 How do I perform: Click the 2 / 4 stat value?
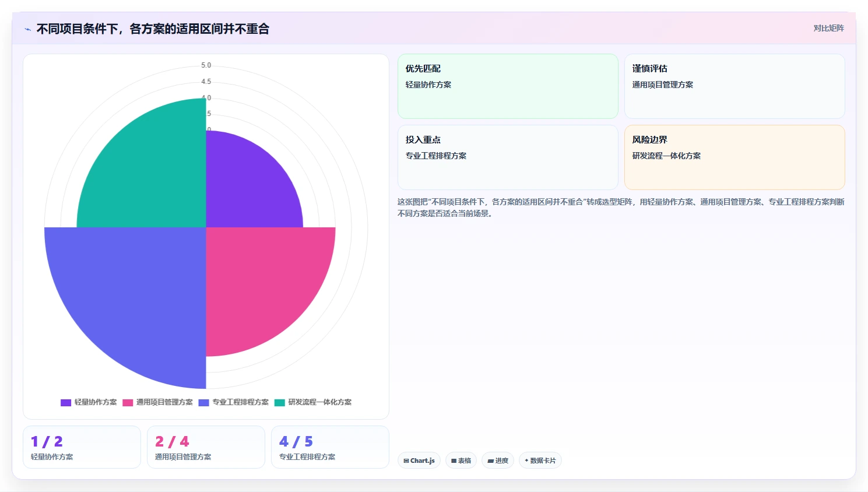pos(172,442)
